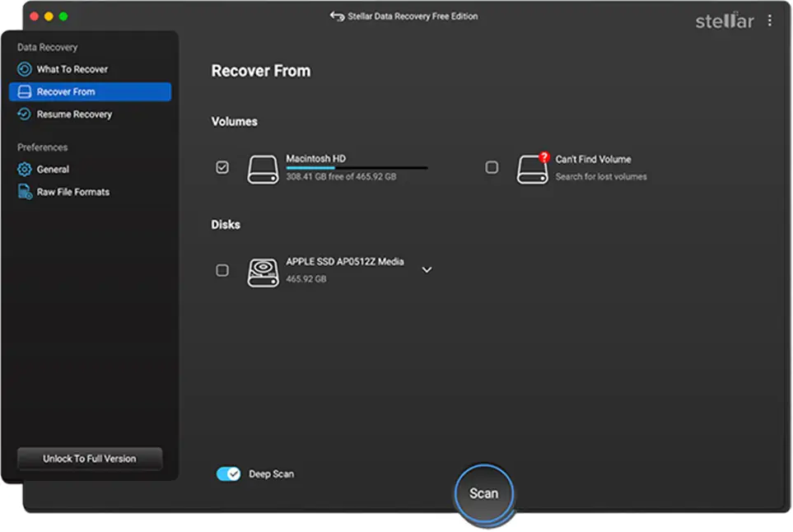Click the Macintosh HD drive icon
The height and width of the screenshot is (532, 793).
pyautogui.click(x=263, y=170)
